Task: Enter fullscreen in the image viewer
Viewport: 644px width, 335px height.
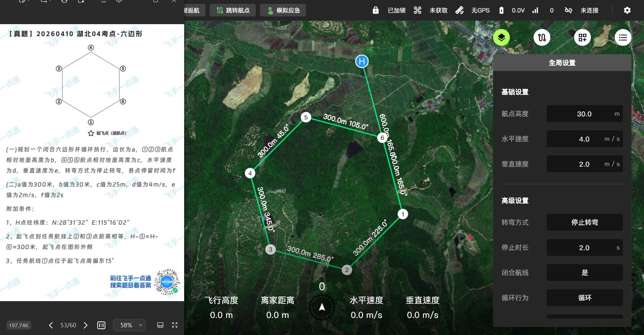Action: coord(175,325)
